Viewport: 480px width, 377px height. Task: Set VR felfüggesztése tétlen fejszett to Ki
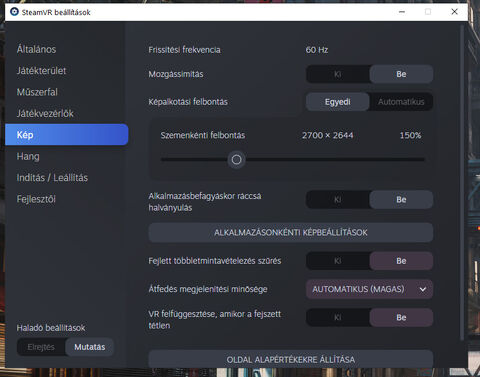point(338,317)
